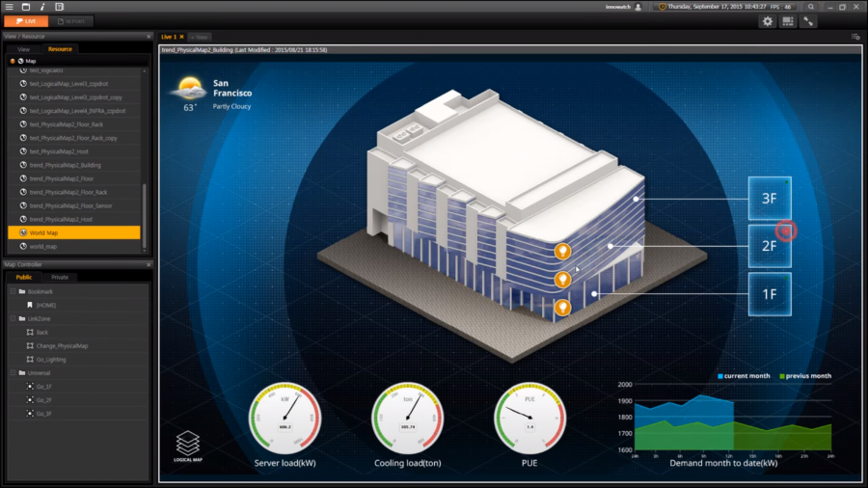The height and width of the screenshot is (488, 868).
Task: Click the Demand month to date chart
Action: coord(732,418)
